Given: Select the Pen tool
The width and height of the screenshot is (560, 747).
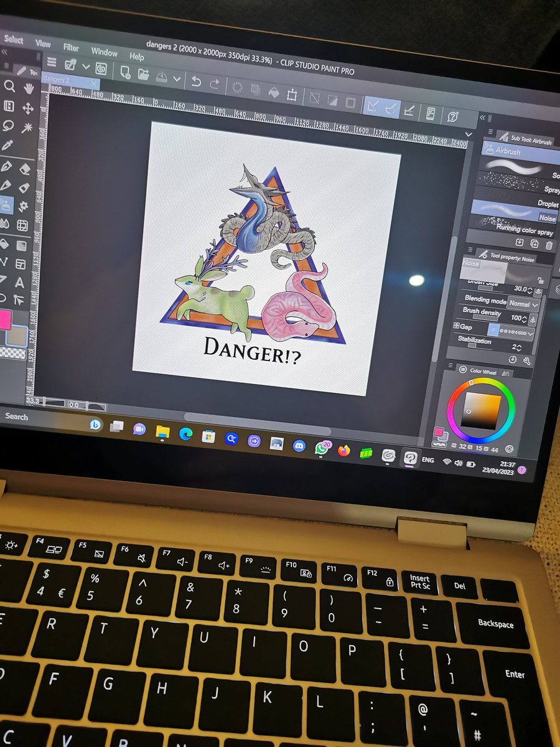Looking at the screenshot, I should pos(7,166).
